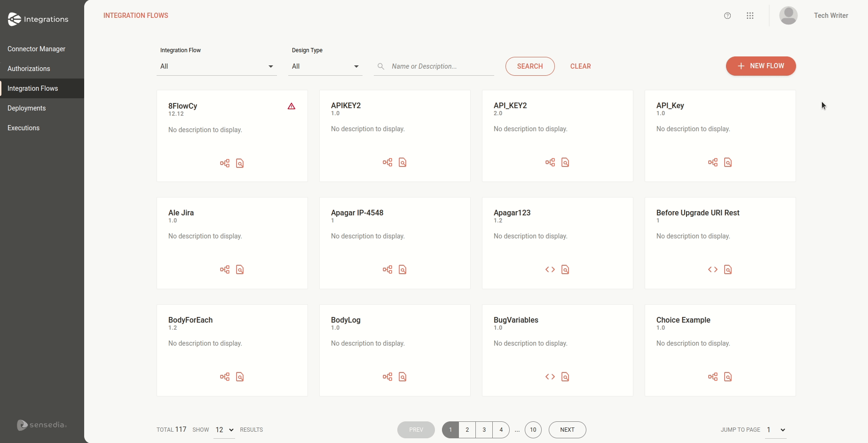Create a new flow with NEW FLOW button
The width and height of the screenshot is (868, 443).
click(x=760, y=66)
